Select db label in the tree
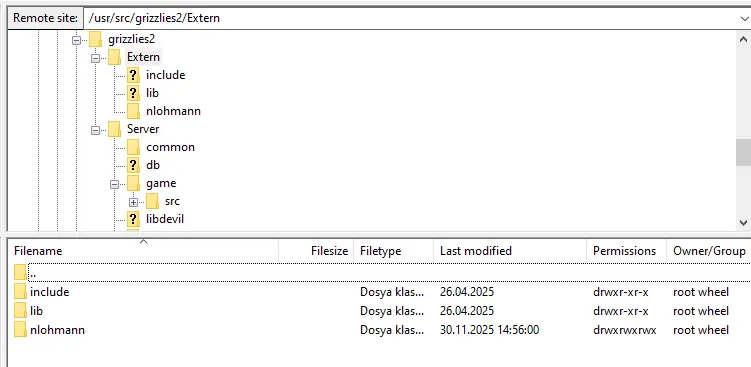This screenshot has width=751, height=367. coord(153,165)
